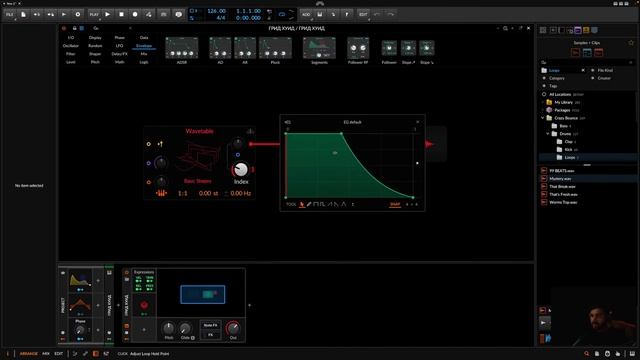
Task: Pick the Pluck envelope module thumbnail
Action: point(275,48)
